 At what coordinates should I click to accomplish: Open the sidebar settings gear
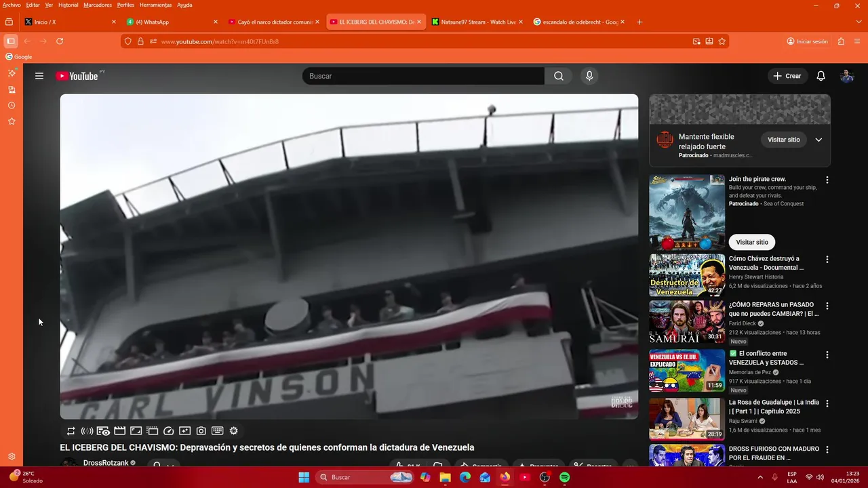pyautogui.click(x=12, y=457)
